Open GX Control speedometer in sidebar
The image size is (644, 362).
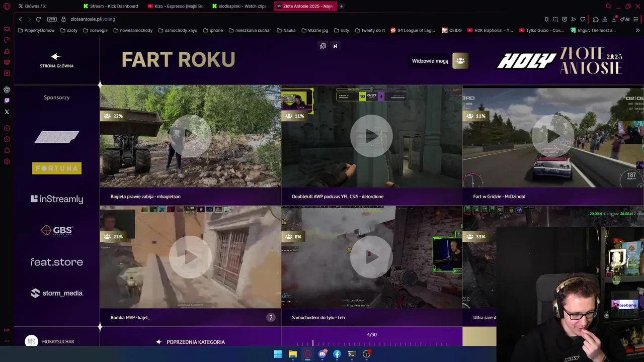pyautogui.click(x=7, y=40)
